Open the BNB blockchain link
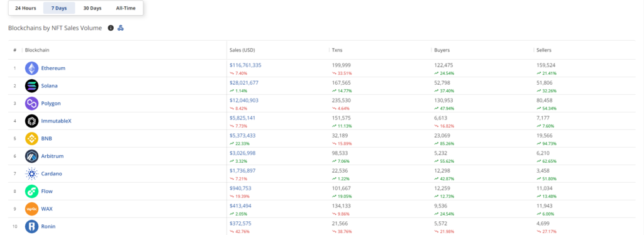Screen dimensions: 644x235 pyautogui.click(x=47, y=139)
